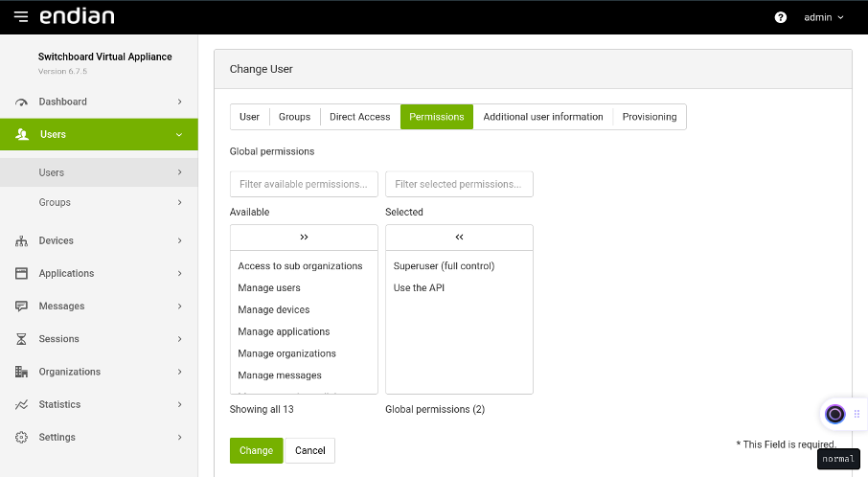Click the Applications window icon
The image size is (868, 477).
(22, 274)
